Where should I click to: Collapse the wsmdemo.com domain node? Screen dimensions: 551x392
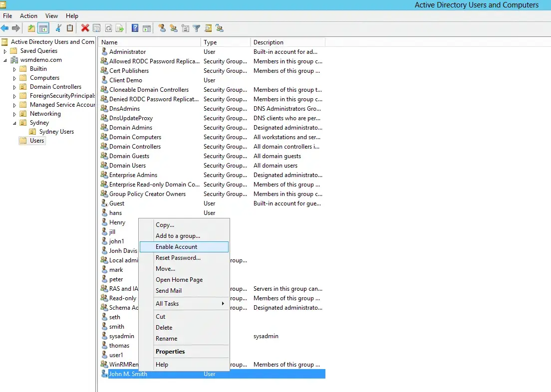click(x=5, y=60)
